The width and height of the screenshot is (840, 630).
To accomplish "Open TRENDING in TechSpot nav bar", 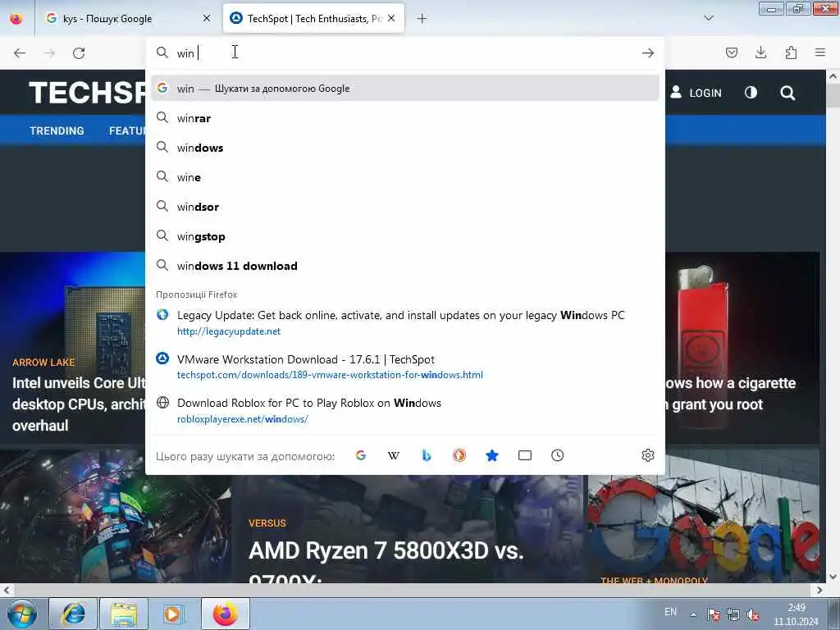I will pos(57,130).
